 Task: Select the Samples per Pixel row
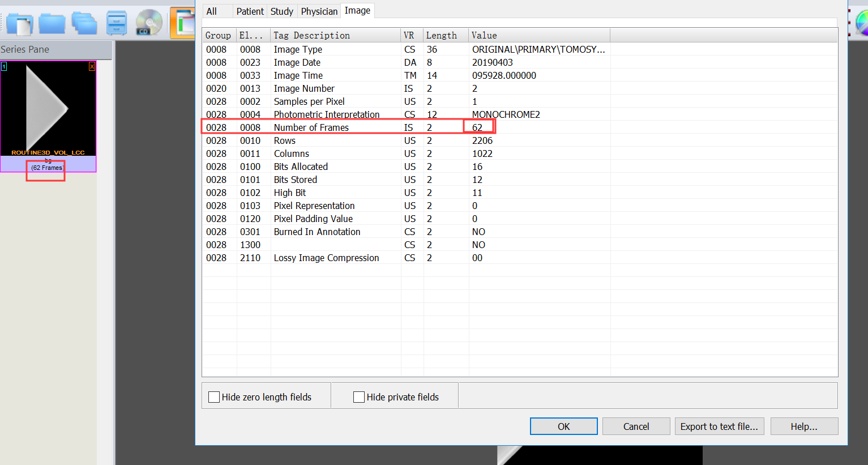click(x=520, y=101)
